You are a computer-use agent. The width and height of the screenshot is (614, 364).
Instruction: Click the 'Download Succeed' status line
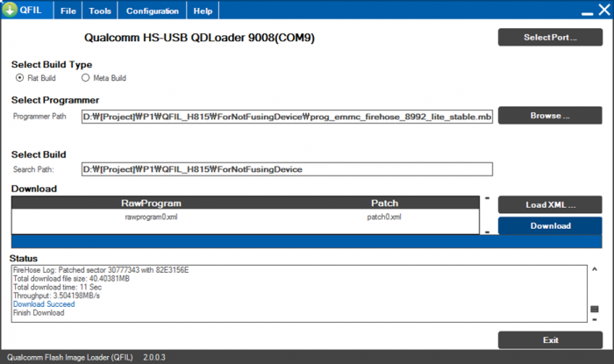44,304
